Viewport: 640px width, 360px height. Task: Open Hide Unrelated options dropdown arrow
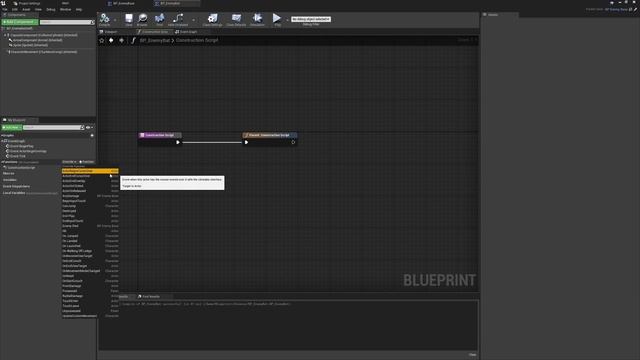[193, 20]
